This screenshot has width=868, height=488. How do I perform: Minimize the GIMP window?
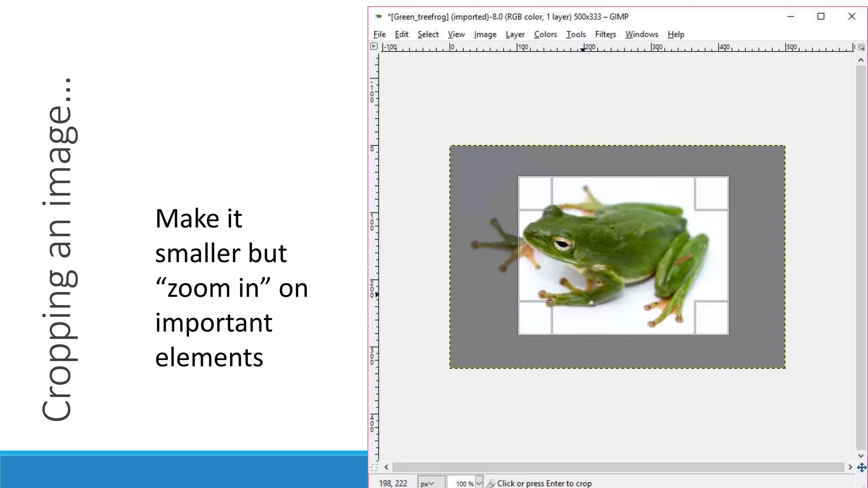click(x=790, y=17)
